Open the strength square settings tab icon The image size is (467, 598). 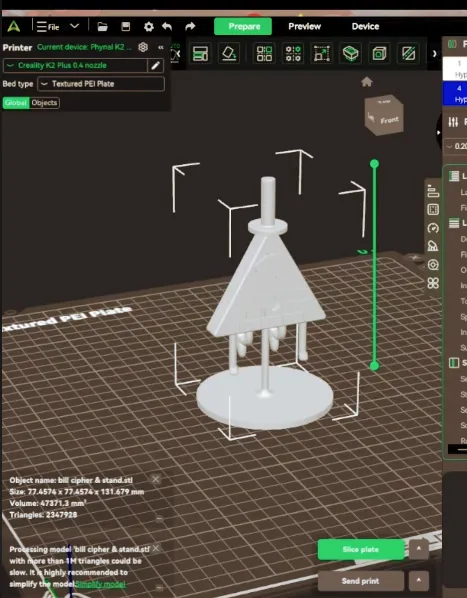click(433, 209)
